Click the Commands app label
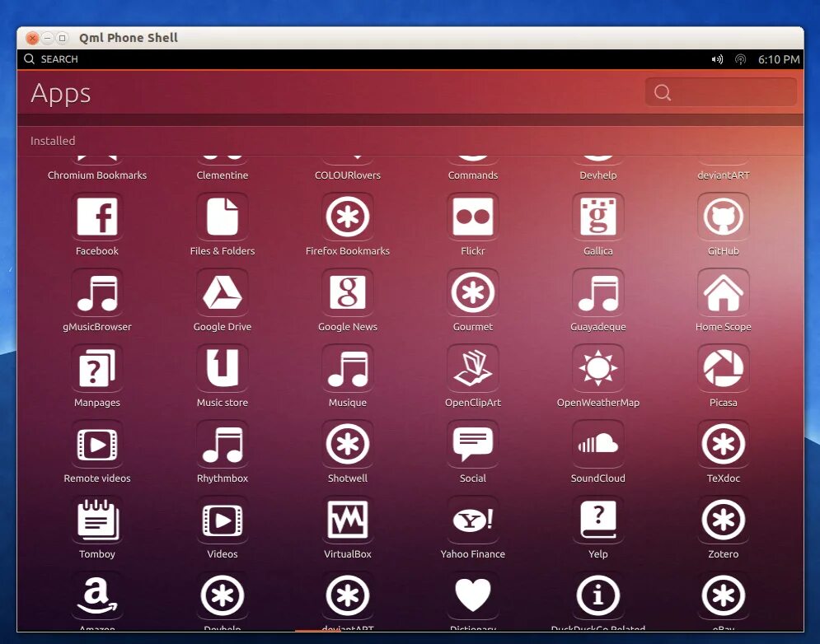This screenshot has height=644, width=820. (473, 175)
